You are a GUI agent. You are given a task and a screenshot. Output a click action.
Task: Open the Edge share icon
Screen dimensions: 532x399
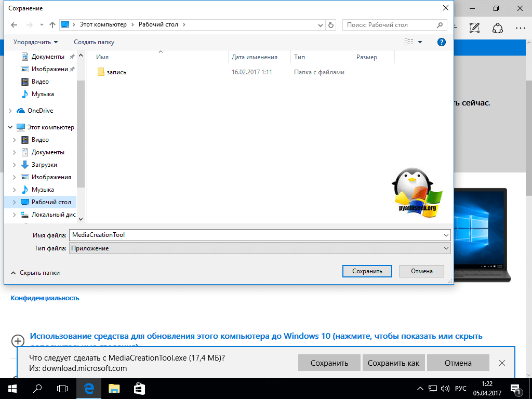[x=497, y=28]
